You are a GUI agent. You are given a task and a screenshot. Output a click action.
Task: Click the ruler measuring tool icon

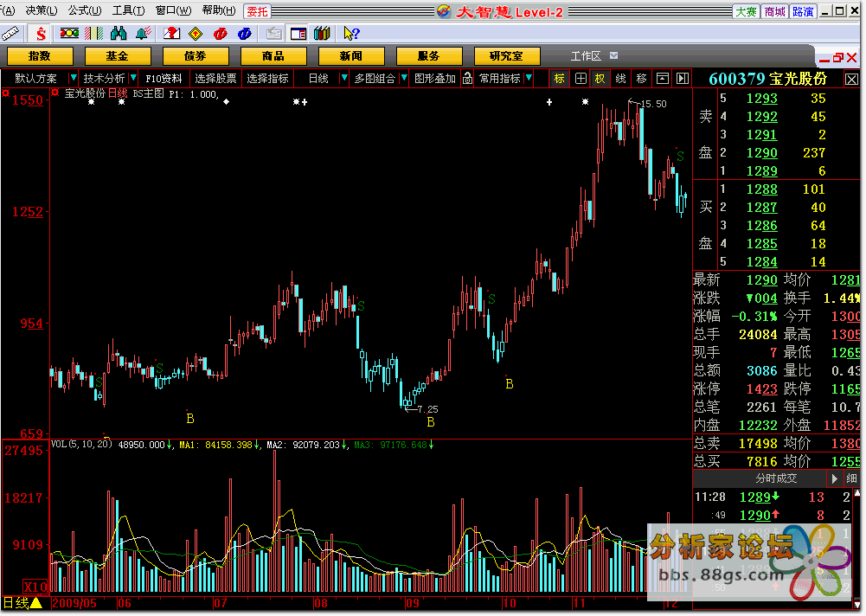click(x=10, y=34)
